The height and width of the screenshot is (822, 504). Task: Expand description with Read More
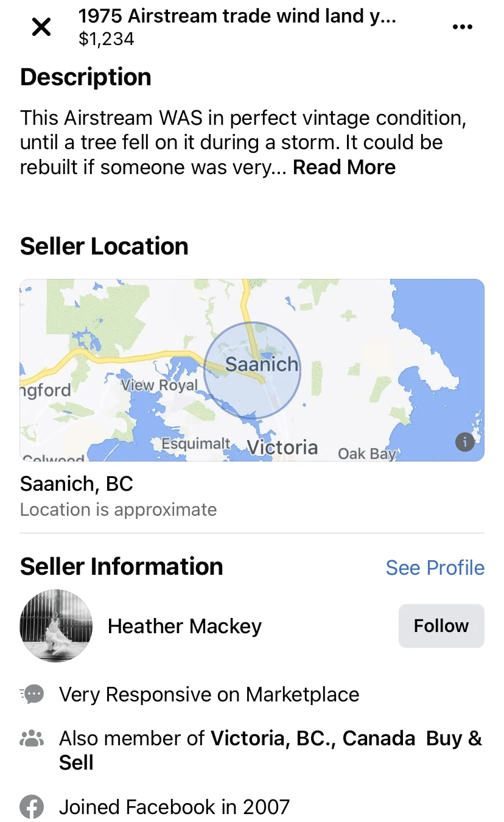tap(344, 167)
